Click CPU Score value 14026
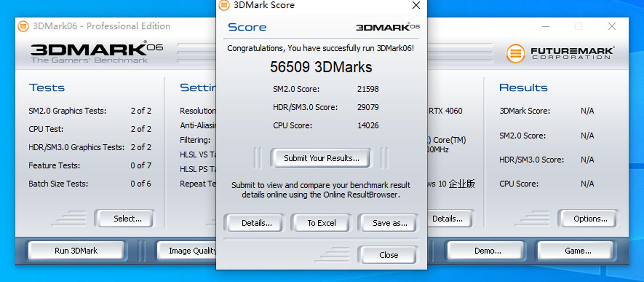644x282 pixels. point(368,125)
